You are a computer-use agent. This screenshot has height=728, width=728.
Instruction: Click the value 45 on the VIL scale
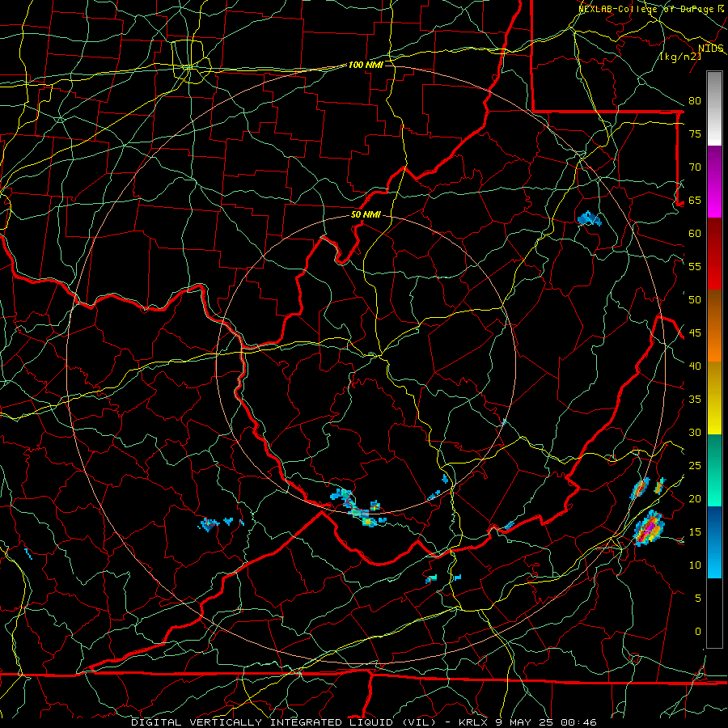695,333
